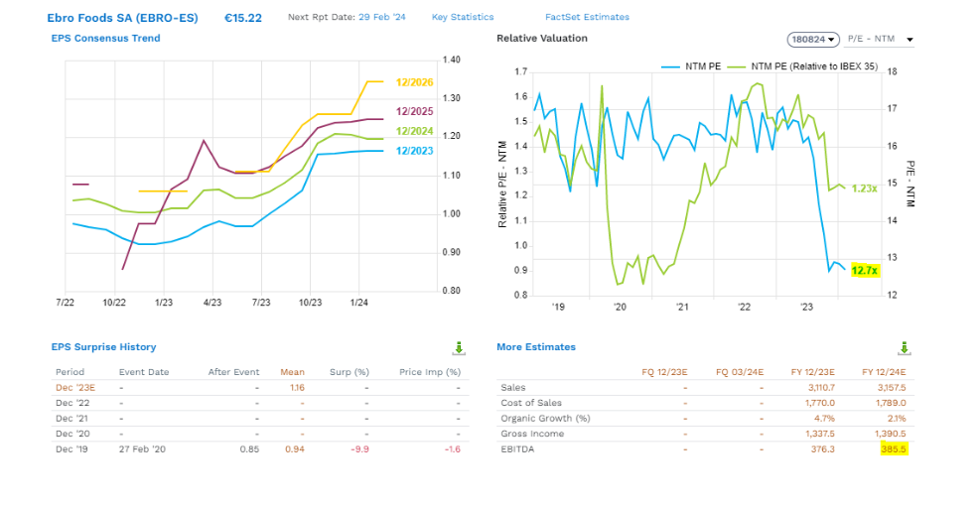Expand the P/E - NTM metric dropdown
980x507 pixels.
click(881, 40)
